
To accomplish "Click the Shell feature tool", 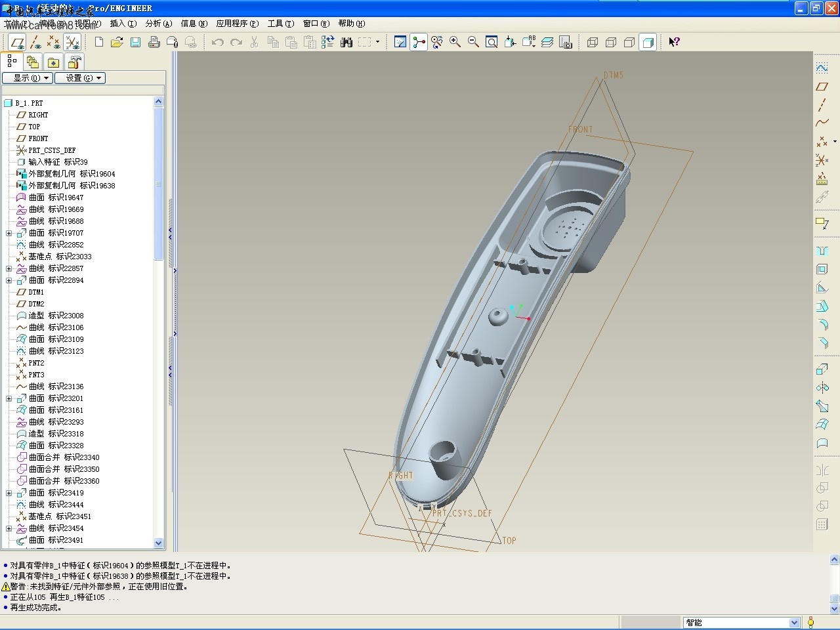I will coord(822,269).
